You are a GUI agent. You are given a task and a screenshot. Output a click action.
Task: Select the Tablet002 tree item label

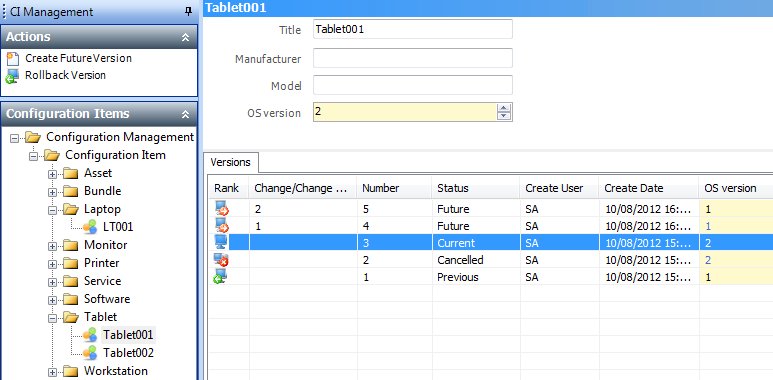pos(128,353)
